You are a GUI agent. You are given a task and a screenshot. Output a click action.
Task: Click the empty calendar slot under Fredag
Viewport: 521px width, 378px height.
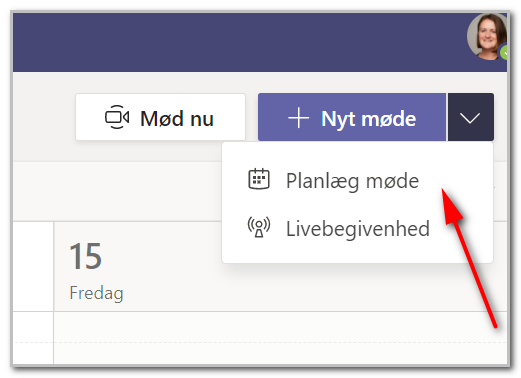click(280, 337)
